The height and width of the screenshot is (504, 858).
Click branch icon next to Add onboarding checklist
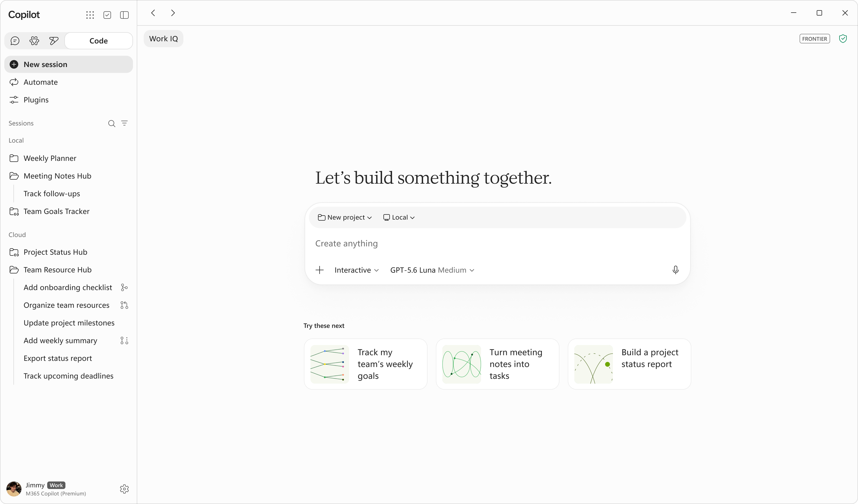pyautogui.click(x=124, y=288)
